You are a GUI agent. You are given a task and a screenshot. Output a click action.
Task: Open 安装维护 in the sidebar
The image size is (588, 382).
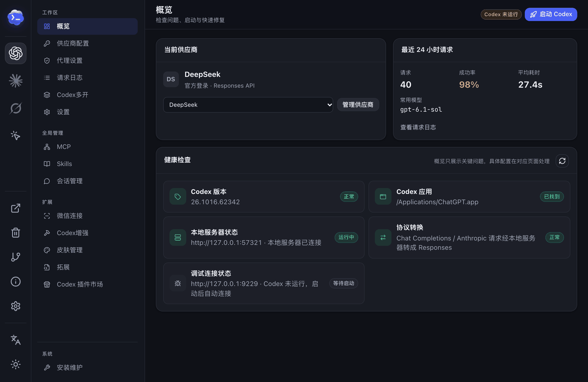tap(87, 367)
